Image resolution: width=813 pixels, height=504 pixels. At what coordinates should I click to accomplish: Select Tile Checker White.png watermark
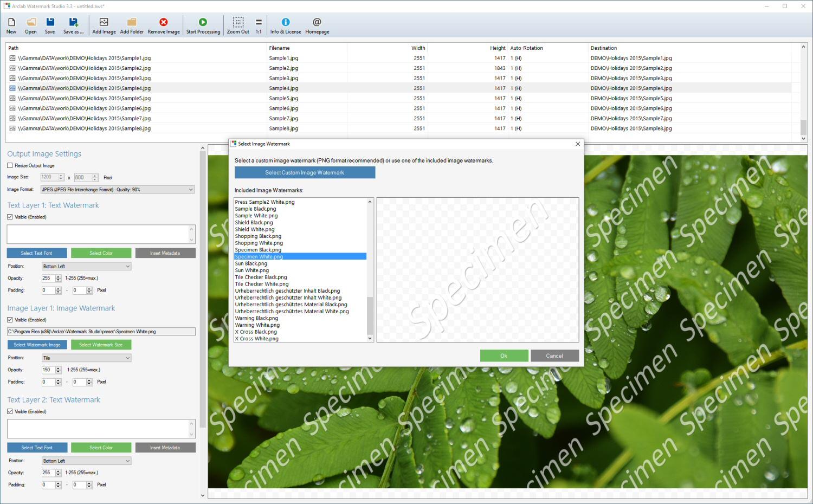pos(262,284)
